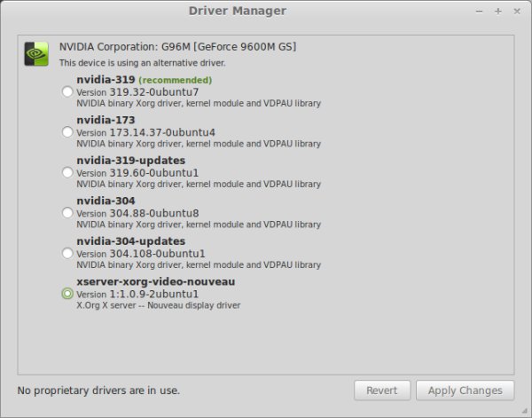Select nvidia-319-updates driver option
Image resolution: width=532 pixels, height=418 pixels.
67,172
